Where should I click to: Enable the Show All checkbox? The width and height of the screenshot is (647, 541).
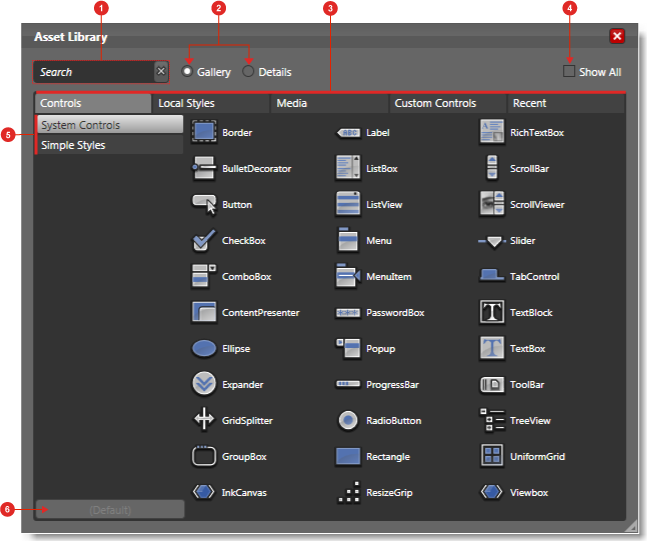click(569, 71)
